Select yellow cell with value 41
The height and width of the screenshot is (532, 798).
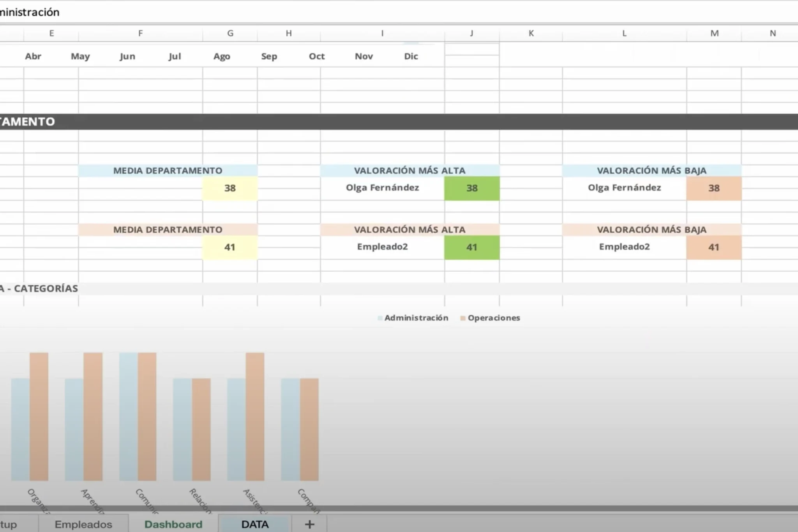point(230,247)
